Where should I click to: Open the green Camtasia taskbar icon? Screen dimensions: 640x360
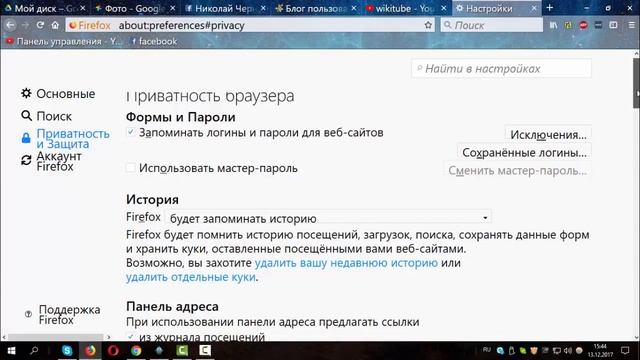click(x=182, y=351)
